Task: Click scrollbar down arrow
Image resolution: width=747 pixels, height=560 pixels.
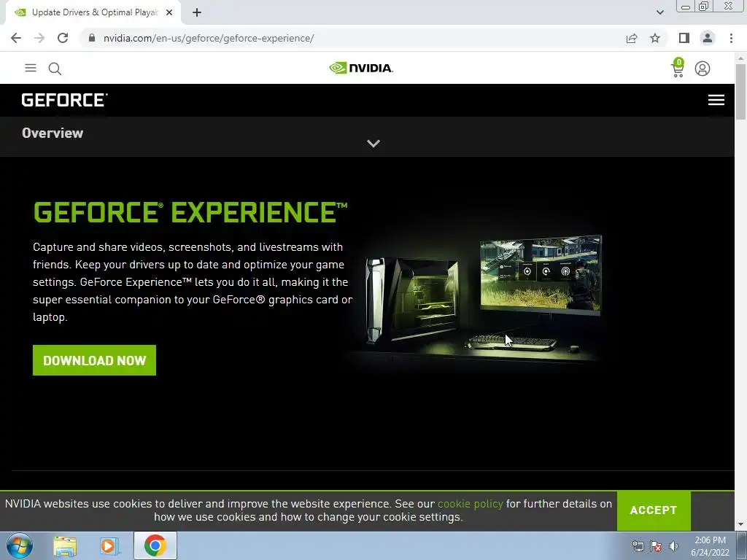Action: [x=741, y=525]
